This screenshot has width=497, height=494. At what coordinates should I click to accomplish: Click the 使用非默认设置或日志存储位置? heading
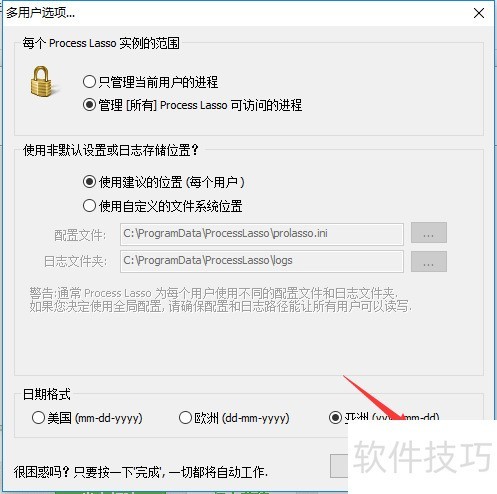[x=111, y=150]
